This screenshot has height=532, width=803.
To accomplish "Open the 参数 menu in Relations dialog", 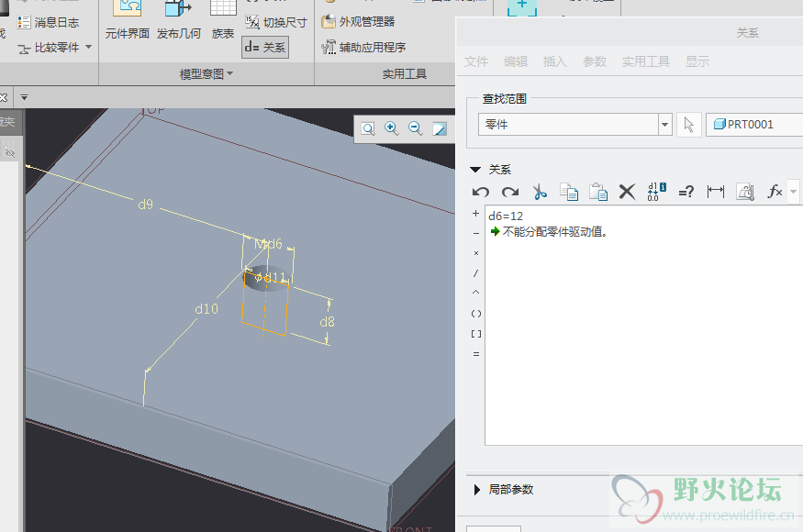I will 595,62.
